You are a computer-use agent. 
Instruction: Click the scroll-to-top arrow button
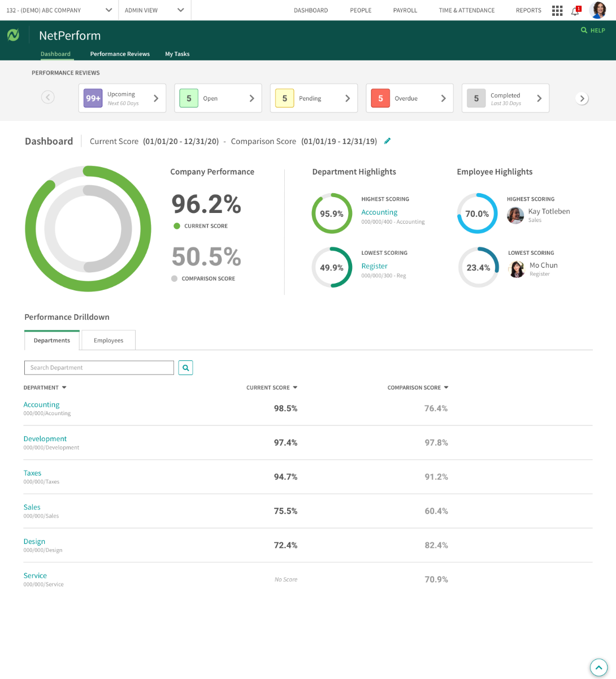click(x=598, y=668)
